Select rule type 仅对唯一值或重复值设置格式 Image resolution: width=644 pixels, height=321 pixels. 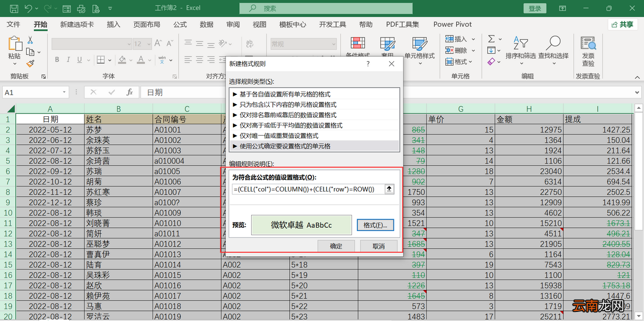coord(314,136)
